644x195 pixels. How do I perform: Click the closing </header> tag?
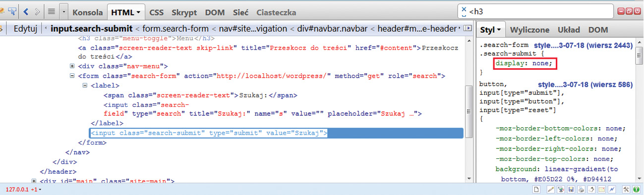59,171
